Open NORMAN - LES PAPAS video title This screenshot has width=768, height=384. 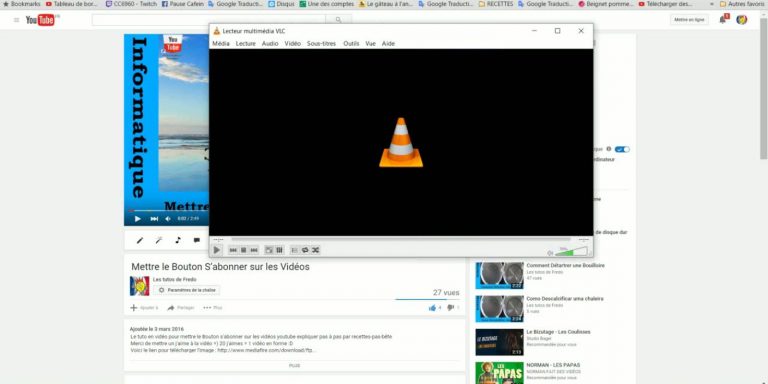click(553, 365)
